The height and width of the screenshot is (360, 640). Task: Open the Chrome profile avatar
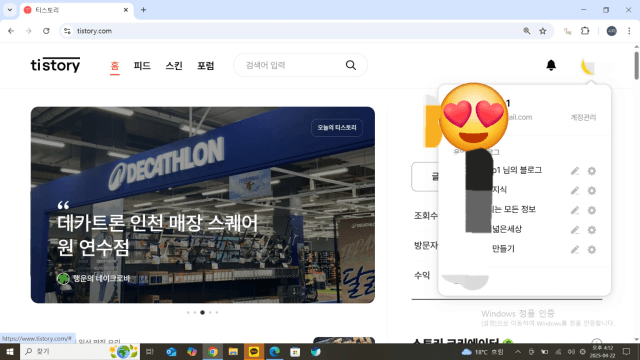(x=611, y=31)
